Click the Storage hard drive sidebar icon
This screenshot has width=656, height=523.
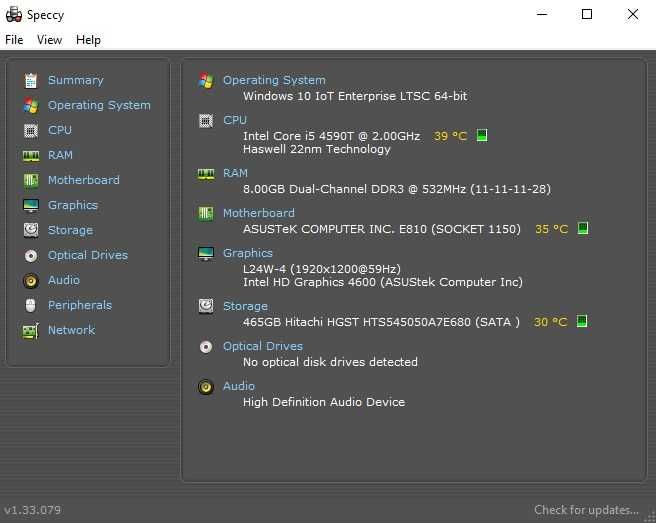click(31, 230)
